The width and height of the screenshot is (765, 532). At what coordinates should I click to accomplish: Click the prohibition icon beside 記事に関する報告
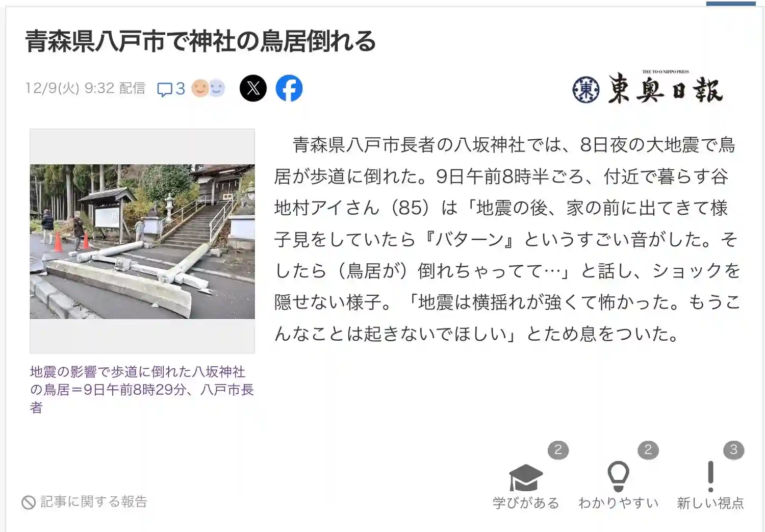(x=29, y=502)
